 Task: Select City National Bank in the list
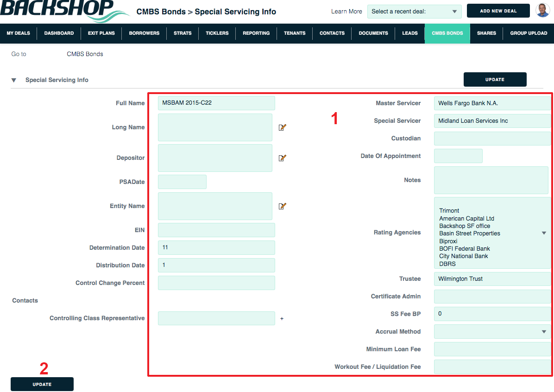pyautogui.click(x=464, y=256)
